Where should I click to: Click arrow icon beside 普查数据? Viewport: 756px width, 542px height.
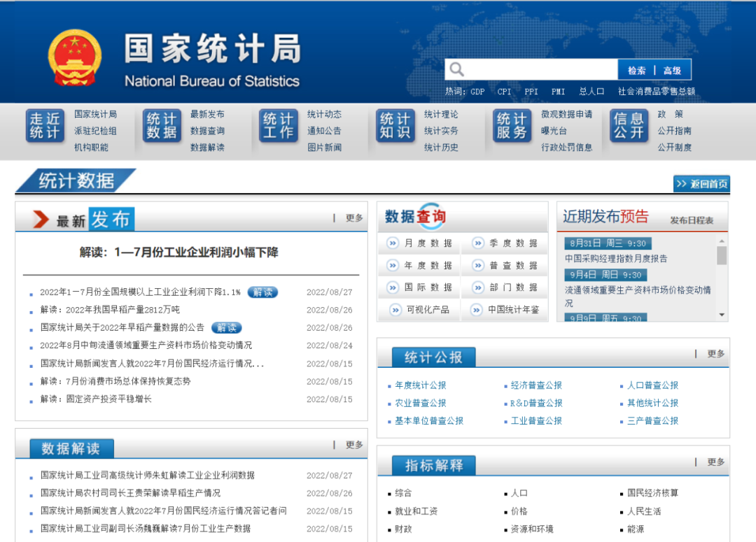[x=478, y=265]
